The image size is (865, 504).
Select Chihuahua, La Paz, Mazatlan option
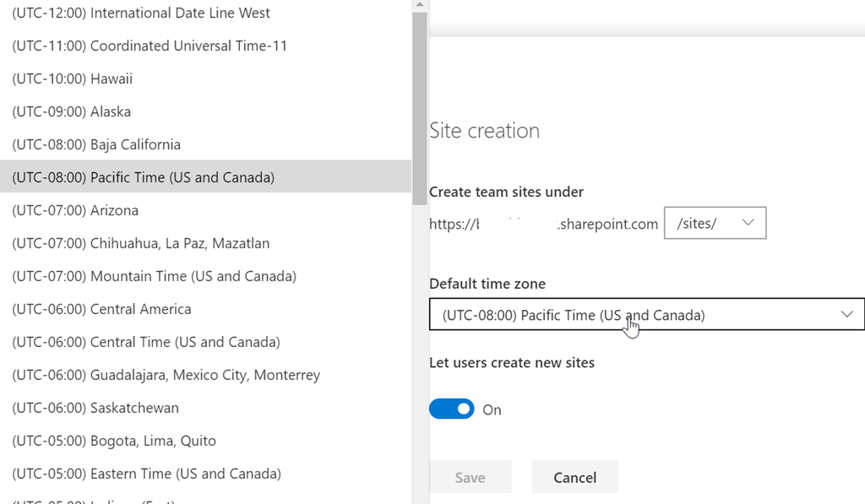pos(141,243)
